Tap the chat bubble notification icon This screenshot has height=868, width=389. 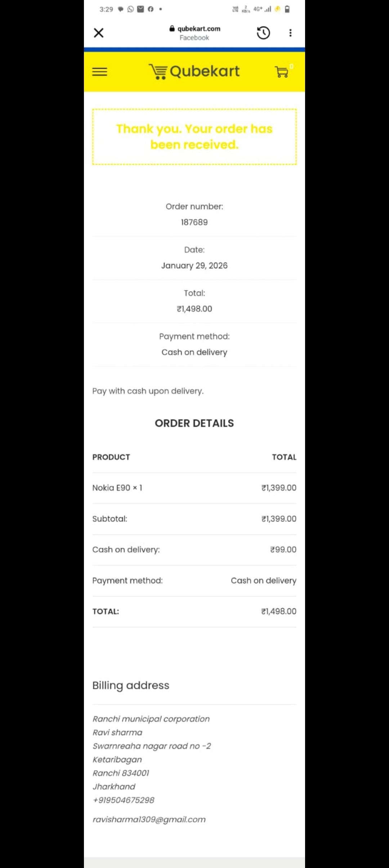(x=121, y=9)
